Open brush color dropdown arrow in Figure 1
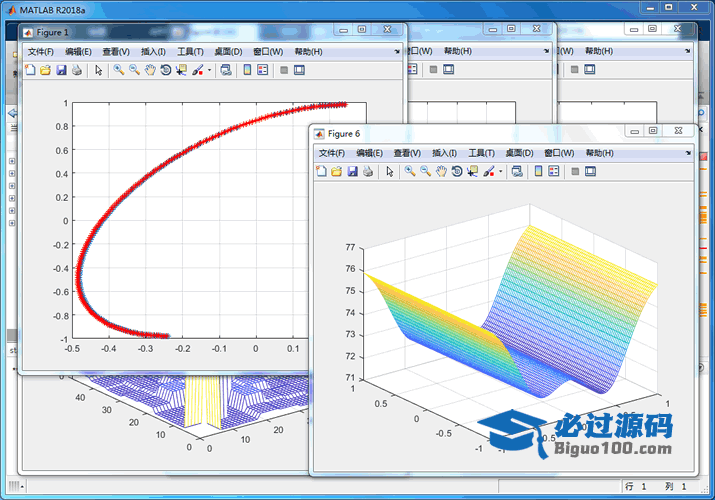 (x=209, y=71)
